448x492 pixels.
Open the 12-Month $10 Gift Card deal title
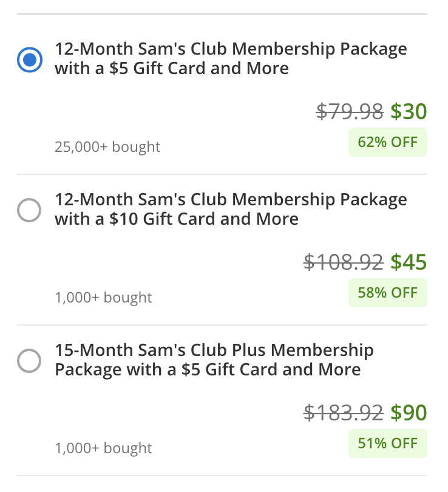pyautogui.click(x=231, y=209)
